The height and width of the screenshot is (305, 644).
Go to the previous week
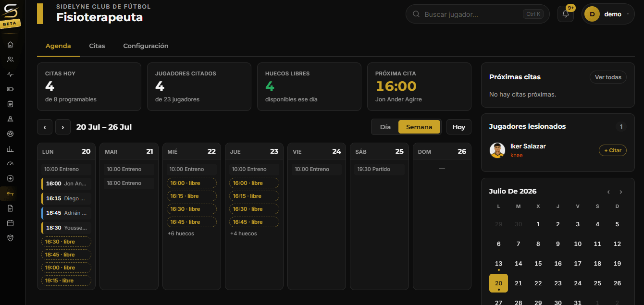click(45, 127)
